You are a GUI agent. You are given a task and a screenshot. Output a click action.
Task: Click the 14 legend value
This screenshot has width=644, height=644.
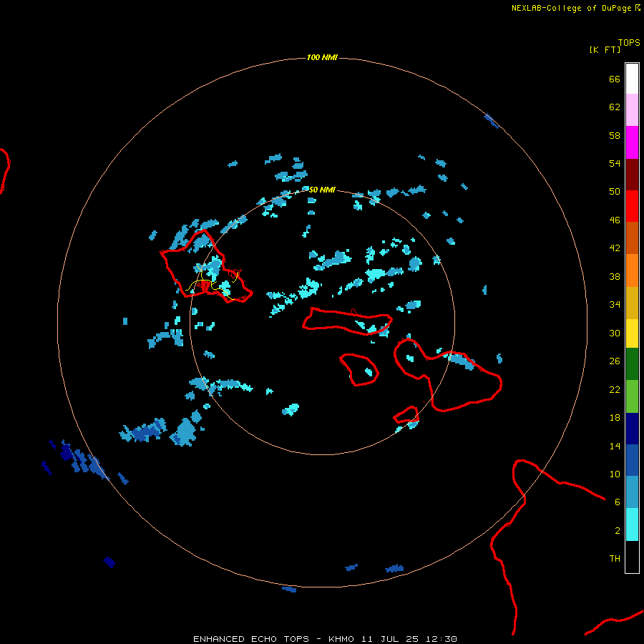coord(615,446)
